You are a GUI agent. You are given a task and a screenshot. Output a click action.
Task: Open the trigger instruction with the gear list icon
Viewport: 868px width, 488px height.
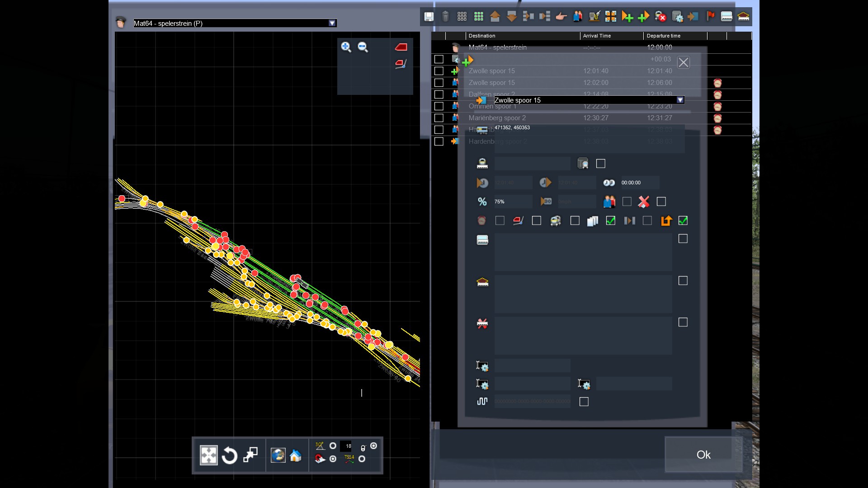click(677, 17)
